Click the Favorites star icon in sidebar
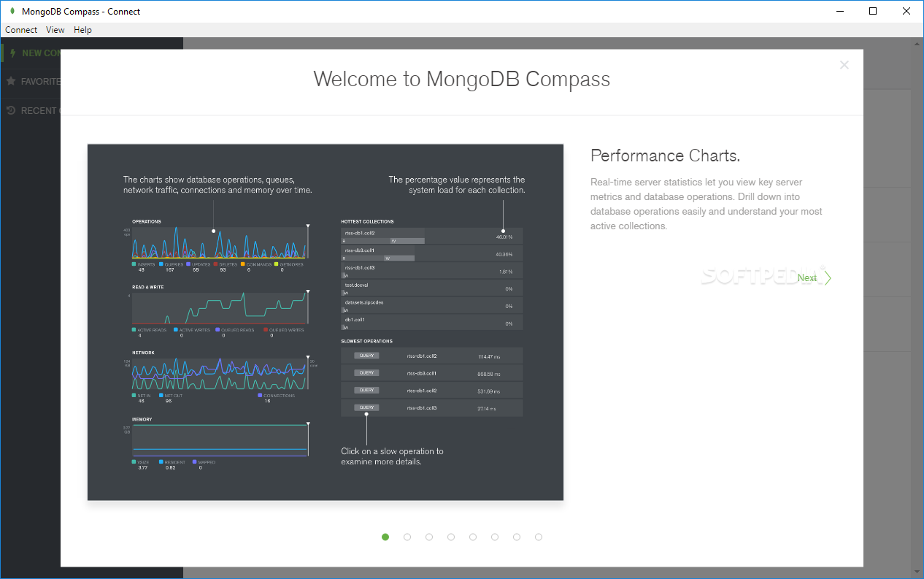 point(11,81)
